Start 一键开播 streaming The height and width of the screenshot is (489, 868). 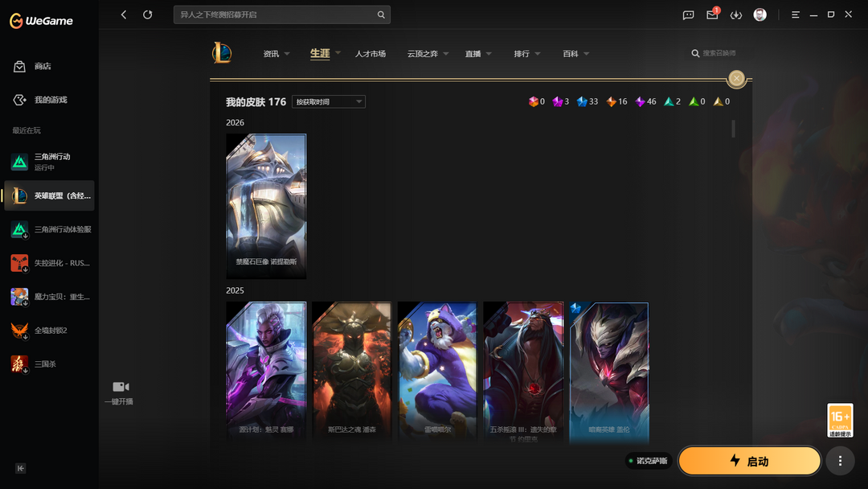(x=120, y=392)
